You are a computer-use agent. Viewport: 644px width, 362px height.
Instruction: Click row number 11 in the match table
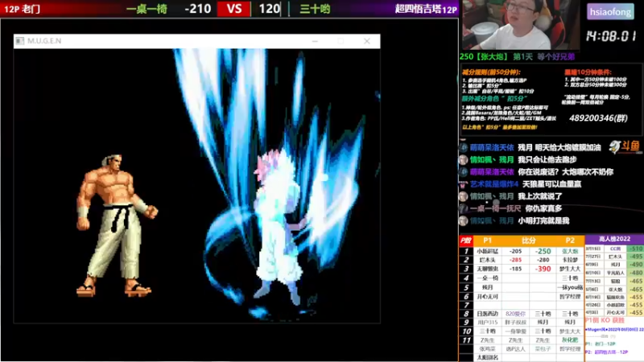click(466, 339)
